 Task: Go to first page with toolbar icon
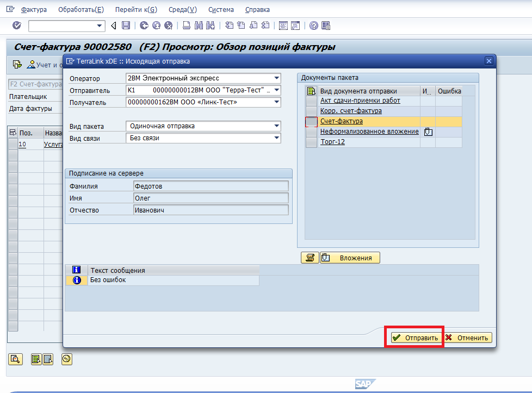click(x=230, y=26)
